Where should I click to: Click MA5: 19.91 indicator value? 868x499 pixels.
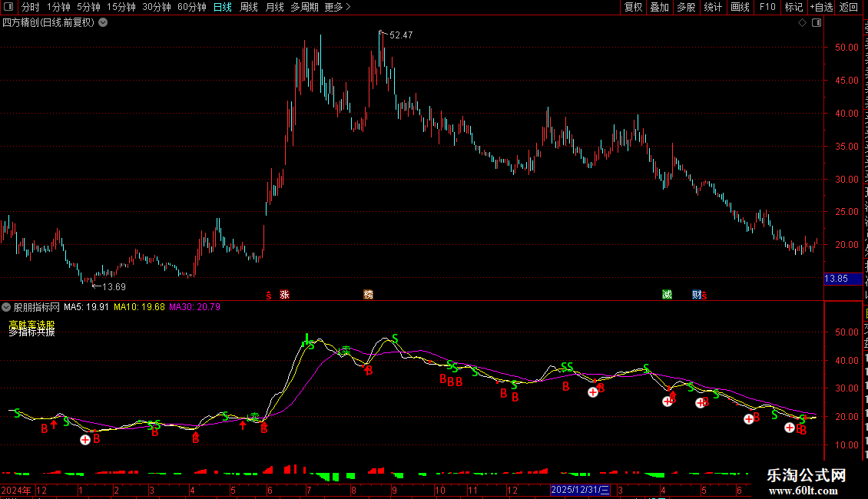coord(86,307)
